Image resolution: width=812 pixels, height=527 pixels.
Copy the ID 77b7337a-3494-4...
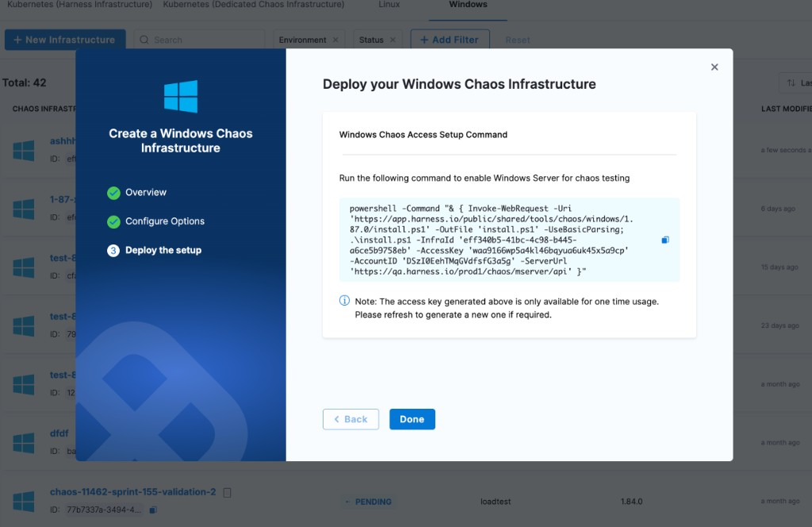[x=153, y=510]
